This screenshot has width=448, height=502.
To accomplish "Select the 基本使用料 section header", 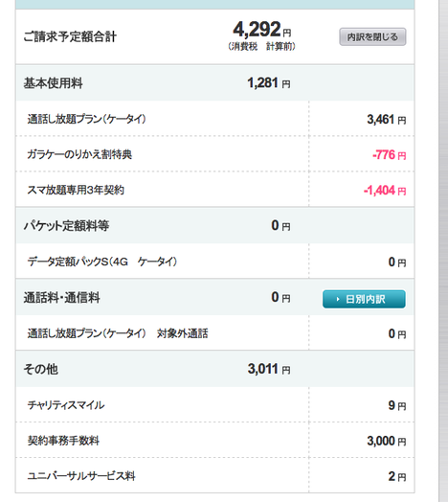I will (214, 83).
